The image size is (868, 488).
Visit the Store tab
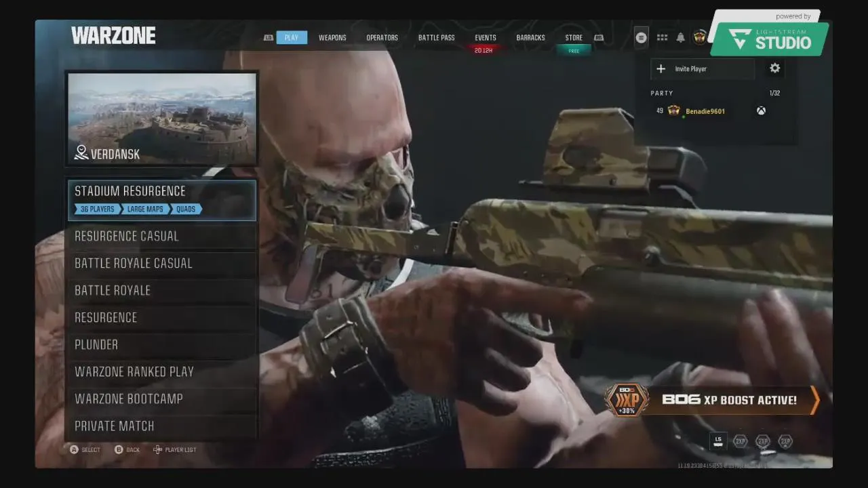tap(574, 37)
